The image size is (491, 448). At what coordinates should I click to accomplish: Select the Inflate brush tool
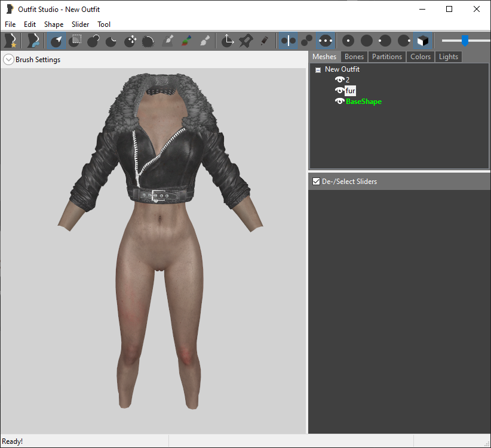pyautogui.click(x=93, y=41)
